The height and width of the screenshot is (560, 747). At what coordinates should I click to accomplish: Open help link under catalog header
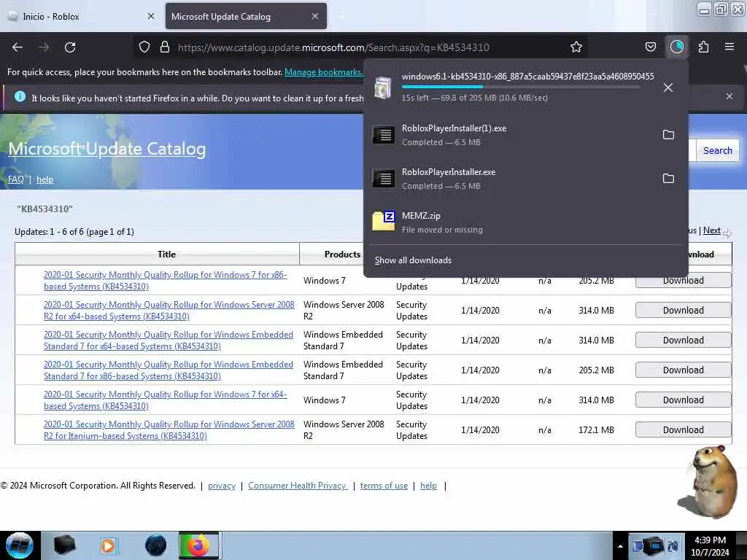point(44,179)
